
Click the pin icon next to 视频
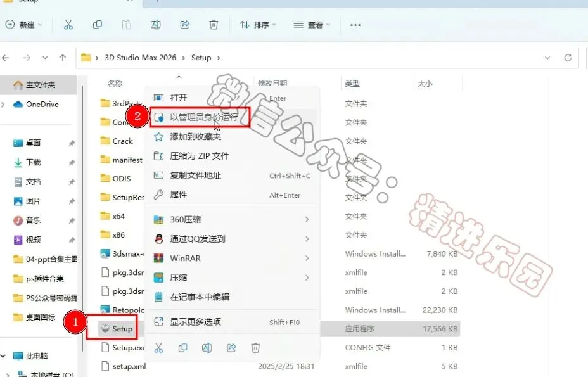(72, 240)
